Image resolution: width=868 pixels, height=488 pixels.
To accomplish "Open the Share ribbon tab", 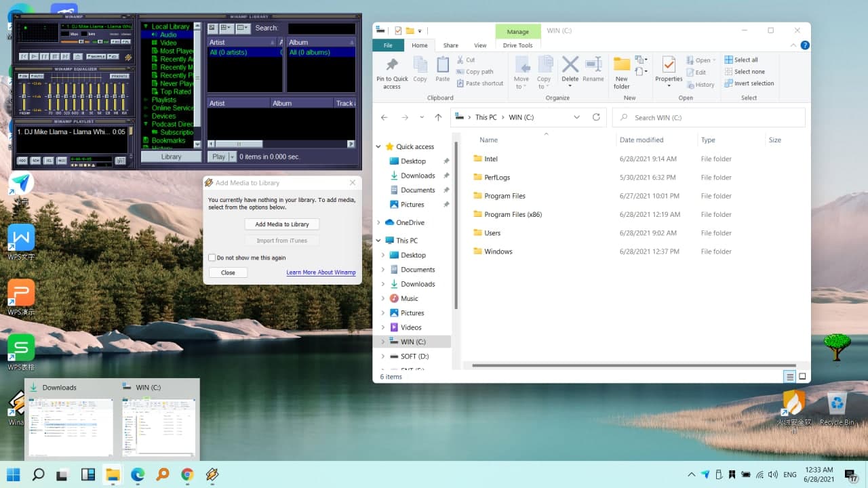I will coord(450,45).
